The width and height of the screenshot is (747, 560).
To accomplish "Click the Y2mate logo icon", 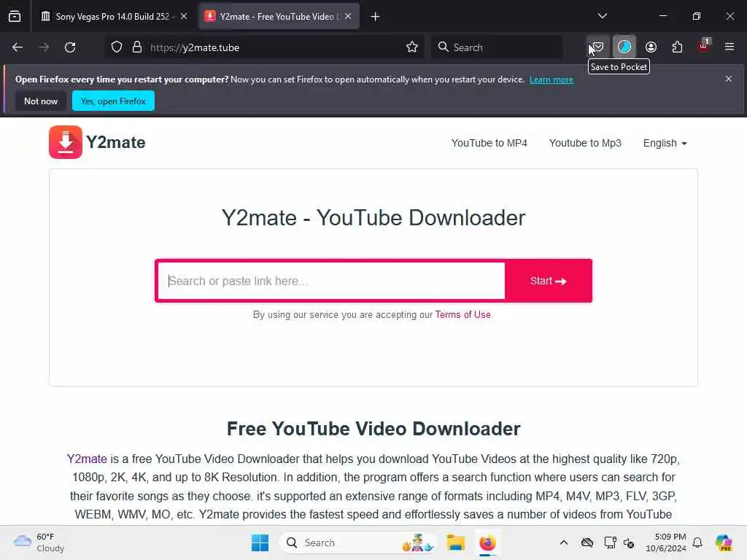I will click(65, 142).
